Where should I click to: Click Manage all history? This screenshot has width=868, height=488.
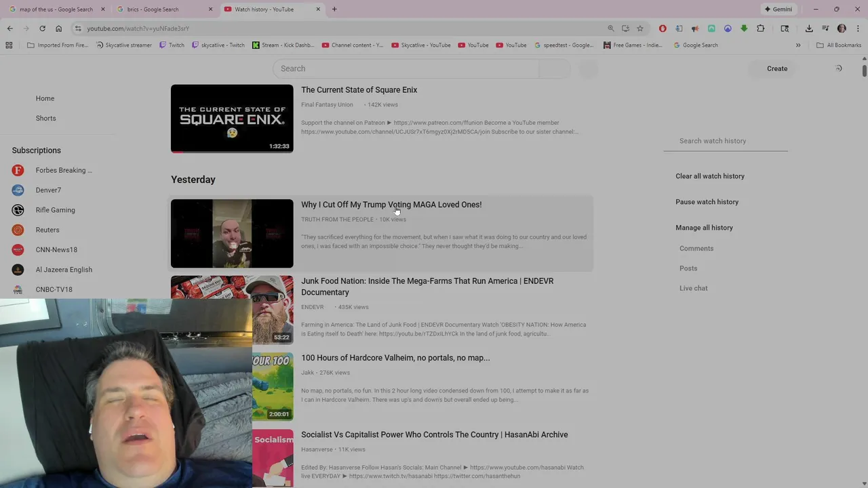coord(704,228)
